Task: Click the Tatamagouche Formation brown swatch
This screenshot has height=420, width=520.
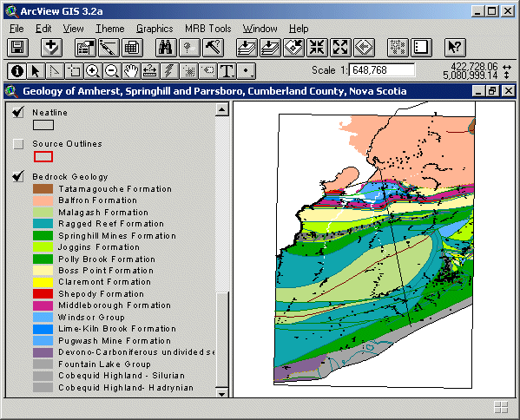Action: coord(43,189)
